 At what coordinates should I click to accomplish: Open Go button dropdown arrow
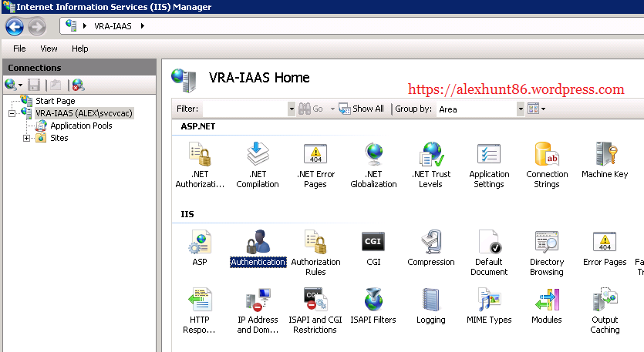tap(332, 109)
